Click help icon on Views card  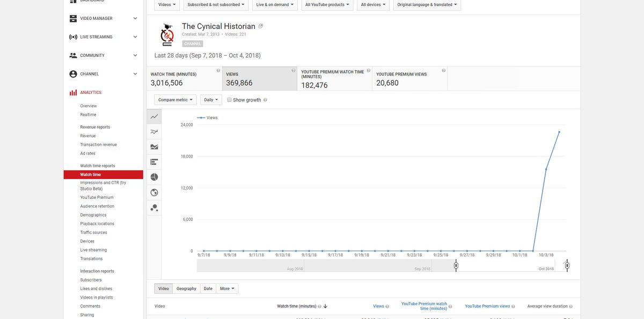click(293, 70)
